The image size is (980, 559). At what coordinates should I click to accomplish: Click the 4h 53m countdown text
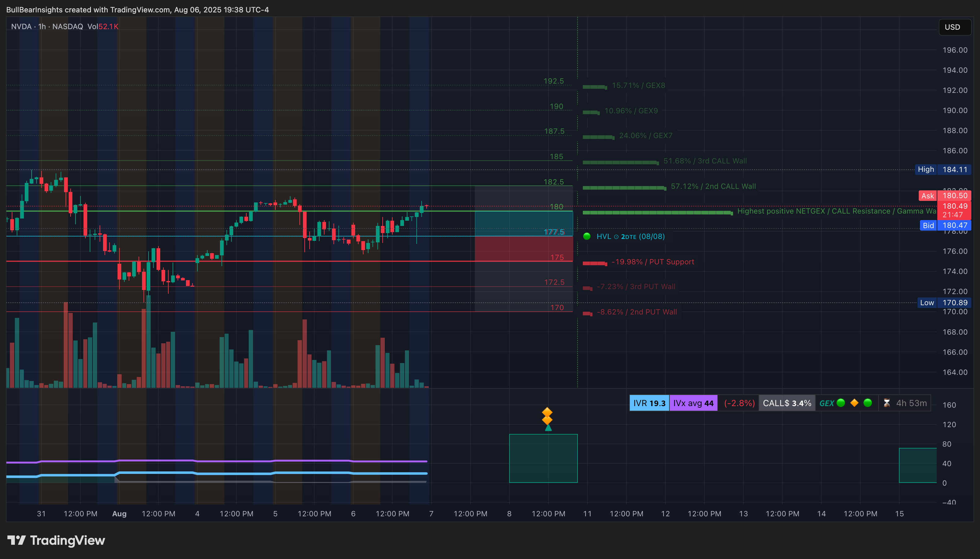(911, 403)
